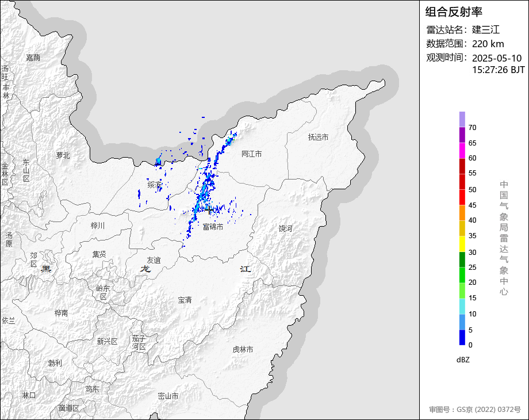The width and height of the screenshot is (529, 420).
Task: Click the 新兴区 map label
Action: [x=108, y=341]
